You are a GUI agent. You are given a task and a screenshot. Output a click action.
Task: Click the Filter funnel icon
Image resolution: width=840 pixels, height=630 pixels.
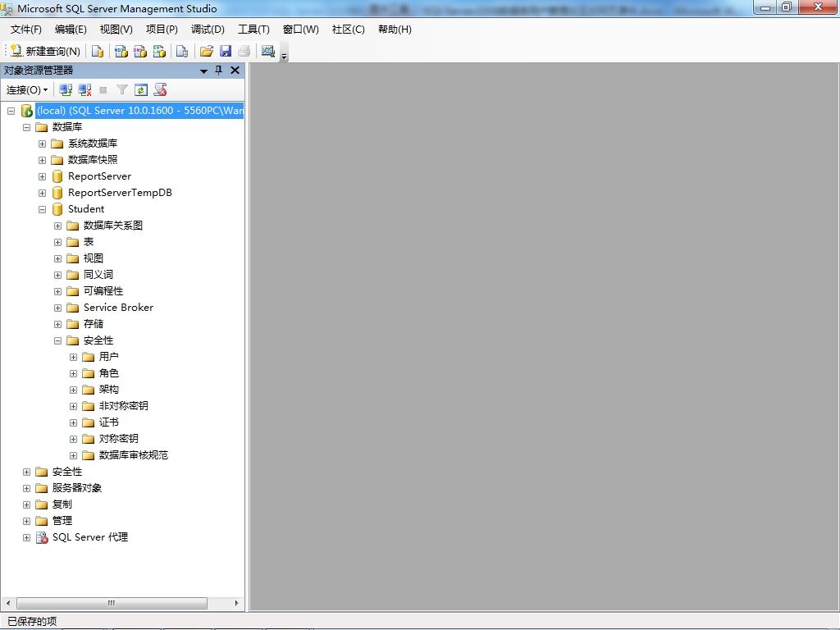pos(122,90)
